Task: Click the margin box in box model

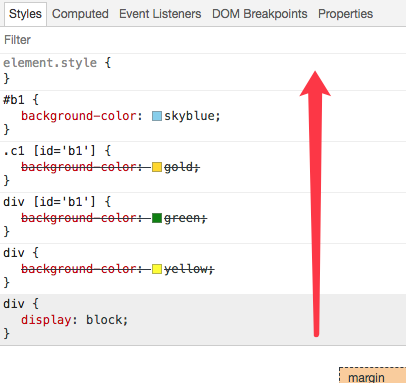Action: (x=373, y=376)
